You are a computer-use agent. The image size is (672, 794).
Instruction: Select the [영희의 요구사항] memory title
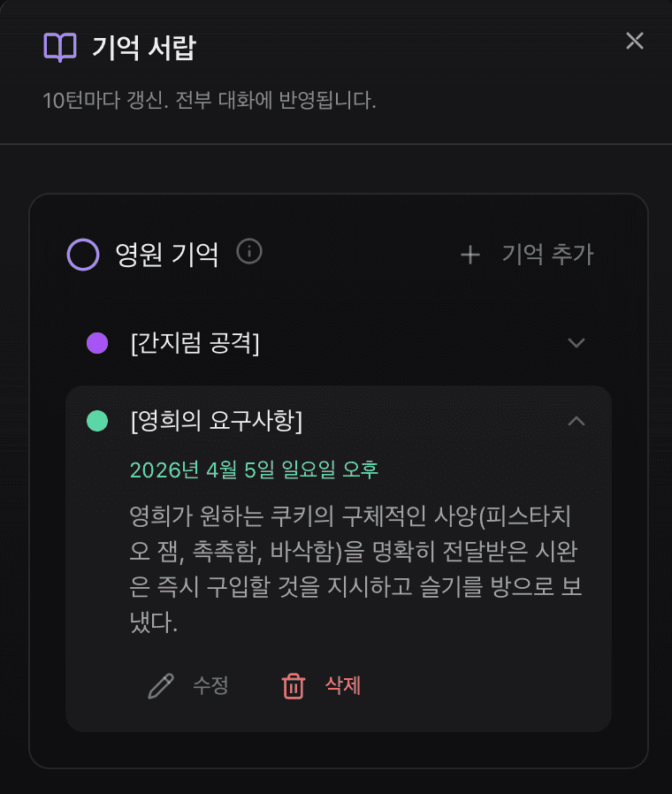[216, 422]
